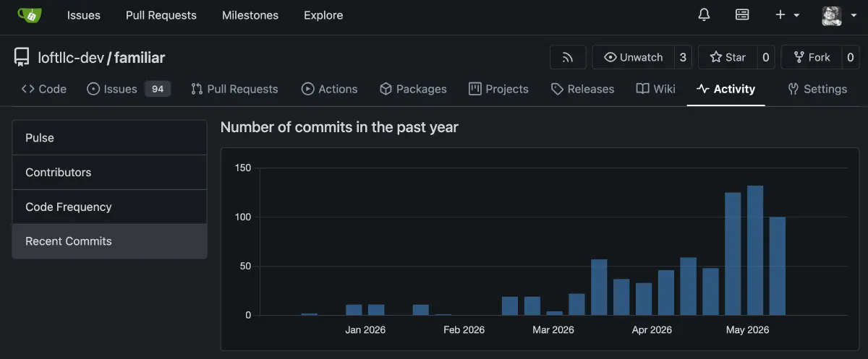The height and width of the screenshot is (359, 868).
Task: Switch to the Code tab
Action: (x=44, y=89)
